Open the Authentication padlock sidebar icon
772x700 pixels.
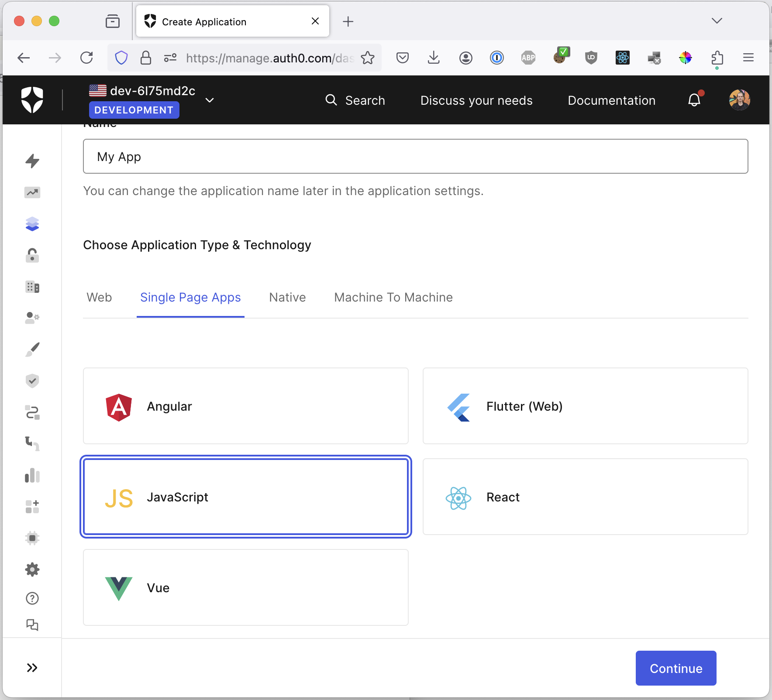coord(32,255)
